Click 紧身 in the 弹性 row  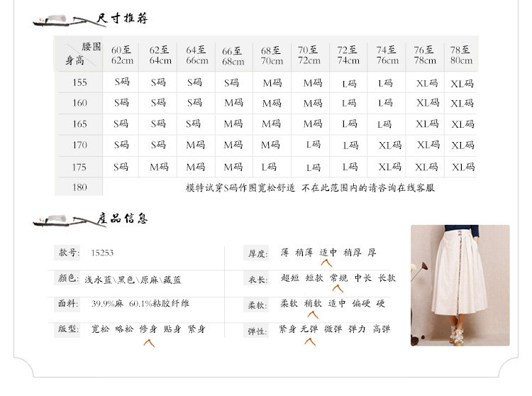(x=287, y=329)
